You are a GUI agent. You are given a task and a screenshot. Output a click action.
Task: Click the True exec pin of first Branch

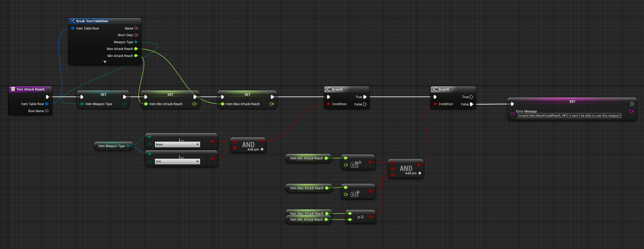(x=365, y=97)
